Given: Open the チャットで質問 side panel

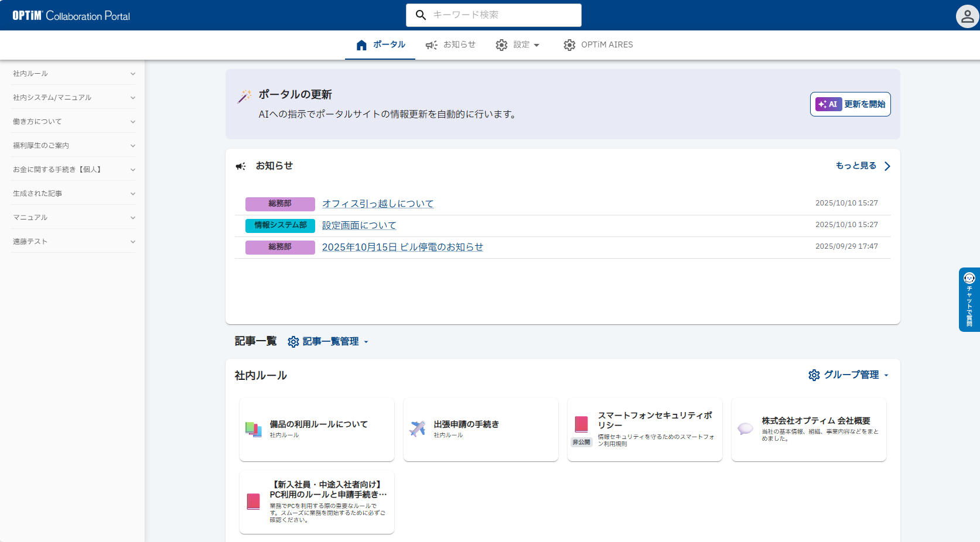Looking at the screenshot, I should coord(969,300).
